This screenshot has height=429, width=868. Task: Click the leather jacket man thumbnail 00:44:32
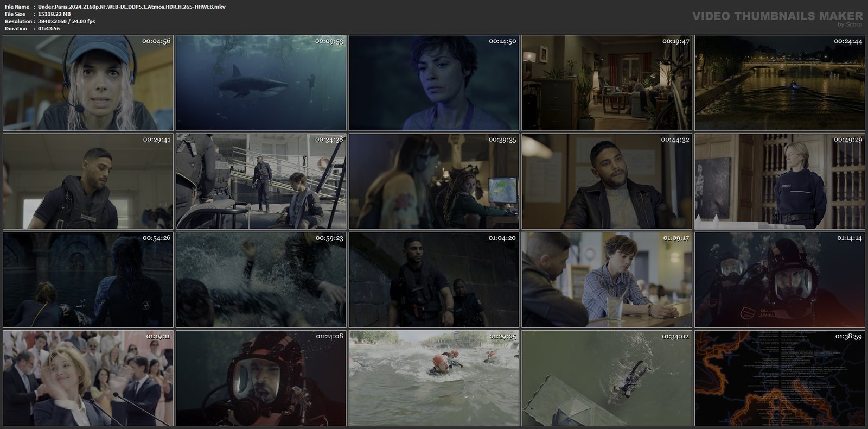607,181
